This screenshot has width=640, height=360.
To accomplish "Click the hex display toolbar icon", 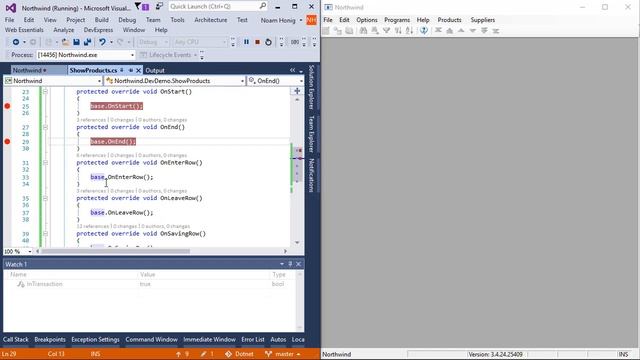I will 295,42.
